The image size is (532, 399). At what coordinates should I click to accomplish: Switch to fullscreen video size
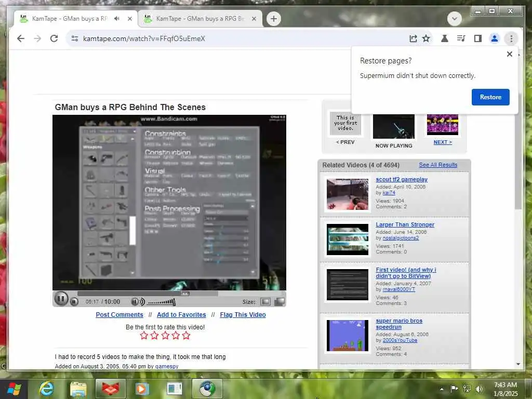279,302
